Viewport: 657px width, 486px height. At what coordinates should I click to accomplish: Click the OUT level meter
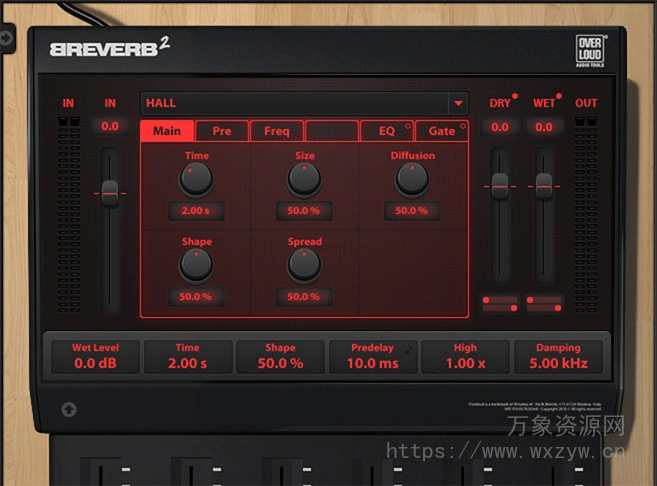point(586,215)
